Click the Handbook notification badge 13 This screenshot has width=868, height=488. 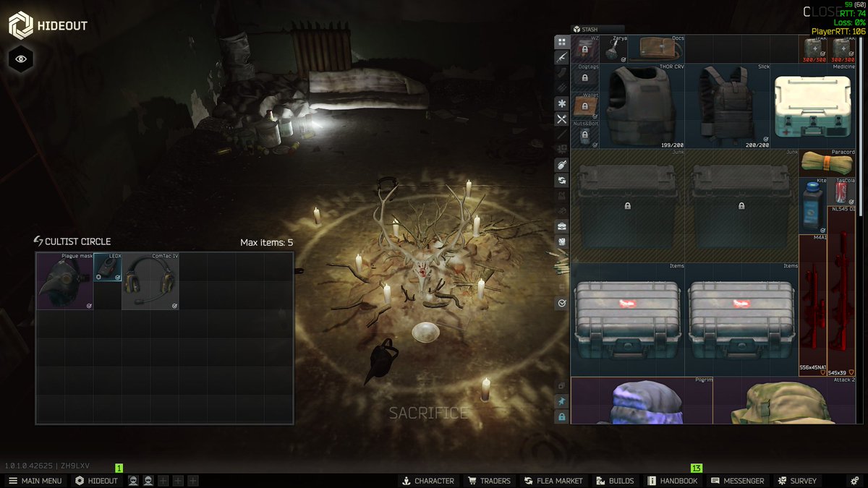(x=697, y=468)
